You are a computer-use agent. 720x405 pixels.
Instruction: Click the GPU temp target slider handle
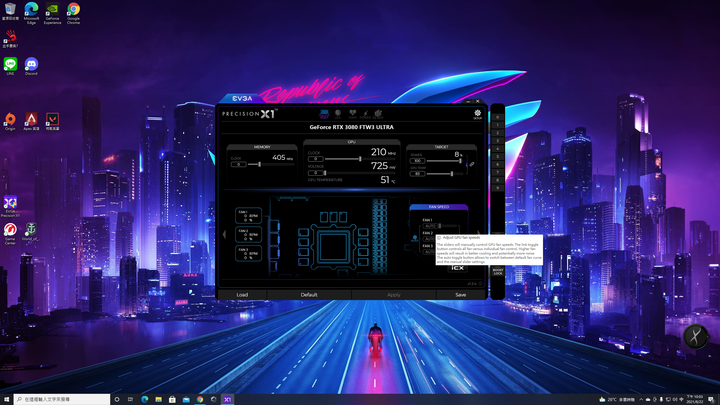point(452,174)
